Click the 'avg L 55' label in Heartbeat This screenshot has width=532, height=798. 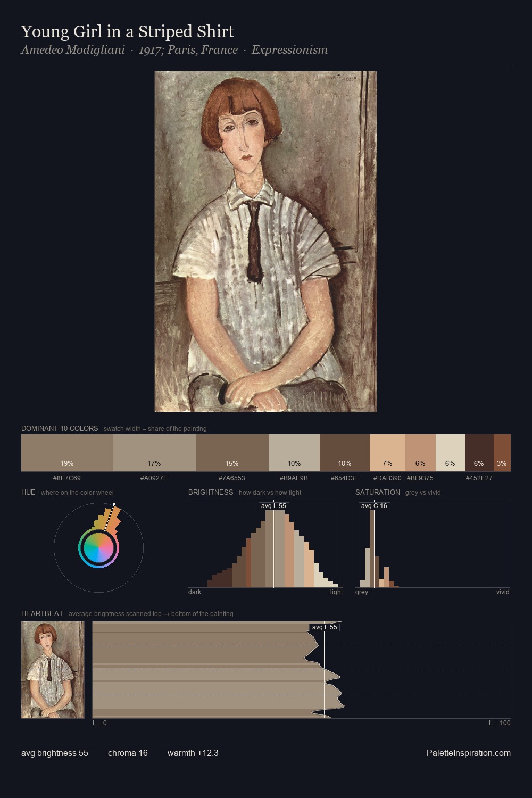click(x=325, y=627)
